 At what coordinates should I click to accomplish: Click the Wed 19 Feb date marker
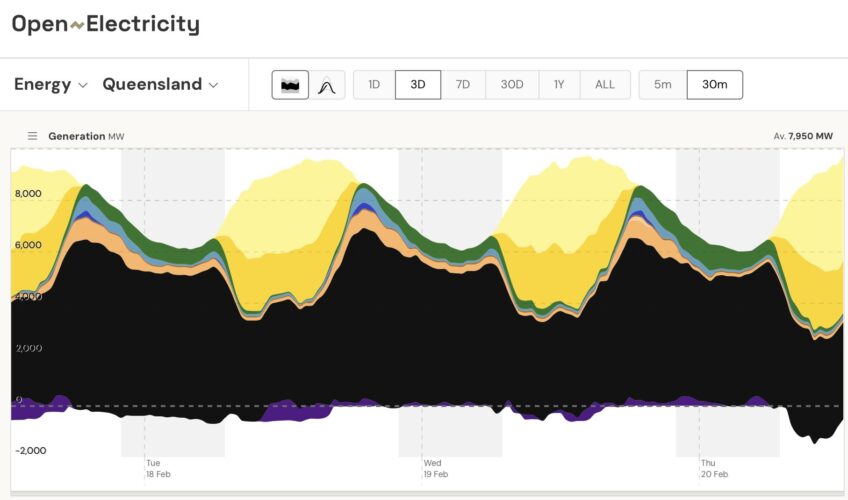pos(435,469)
